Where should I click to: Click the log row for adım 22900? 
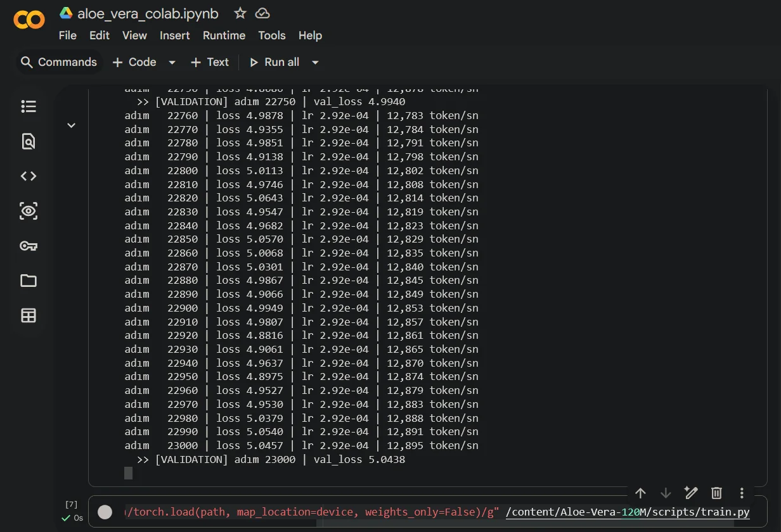[302, 308]
